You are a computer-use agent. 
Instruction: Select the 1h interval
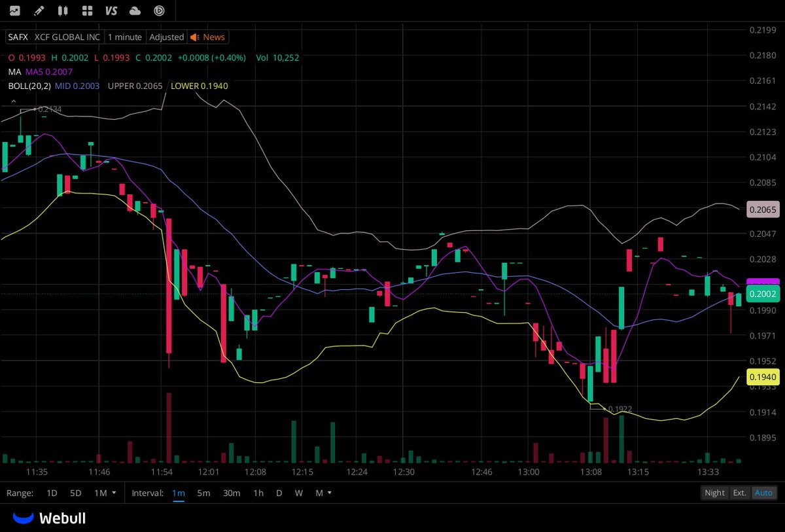[x=258, y=493]
